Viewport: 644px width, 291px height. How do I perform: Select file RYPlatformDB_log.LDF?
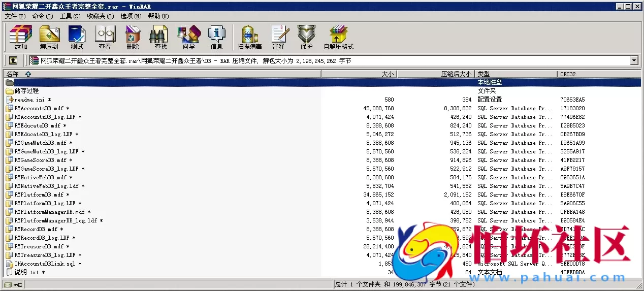tap(322, 203)
